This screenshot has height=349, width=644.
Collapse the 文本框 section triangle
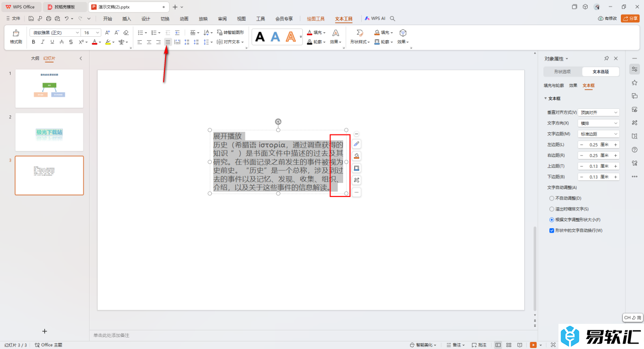545,99
